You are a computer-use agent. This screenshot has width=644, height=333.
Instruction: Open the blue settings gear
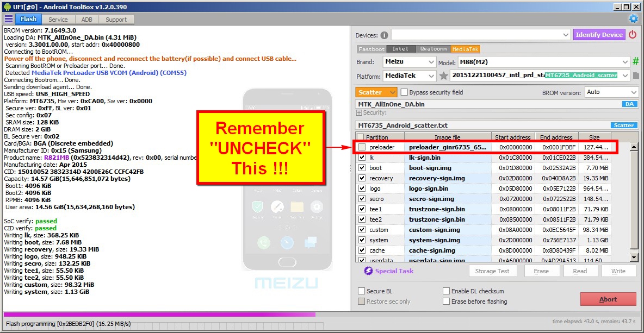634,19
